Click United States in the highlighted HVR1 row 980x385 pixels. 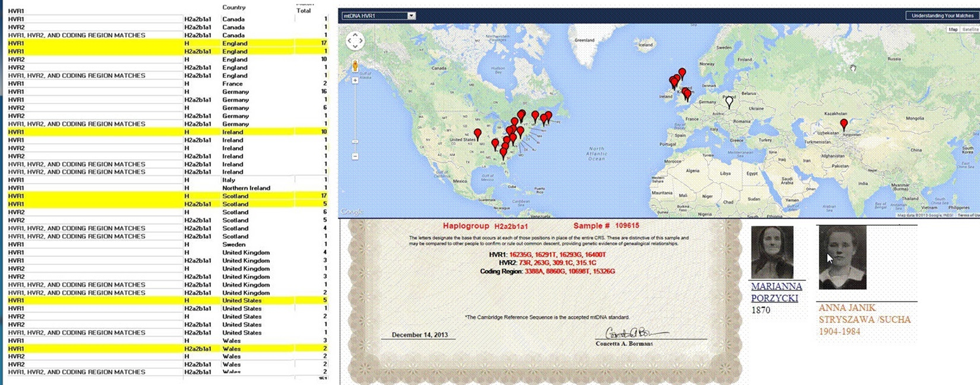(242, 301)
